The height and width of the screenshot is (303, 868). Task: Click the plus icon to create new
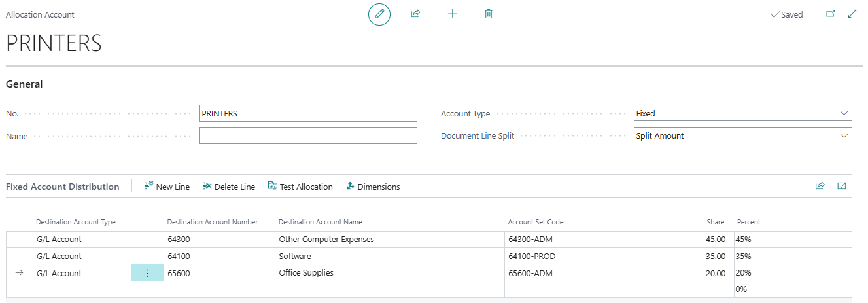[x=452, y=14]
